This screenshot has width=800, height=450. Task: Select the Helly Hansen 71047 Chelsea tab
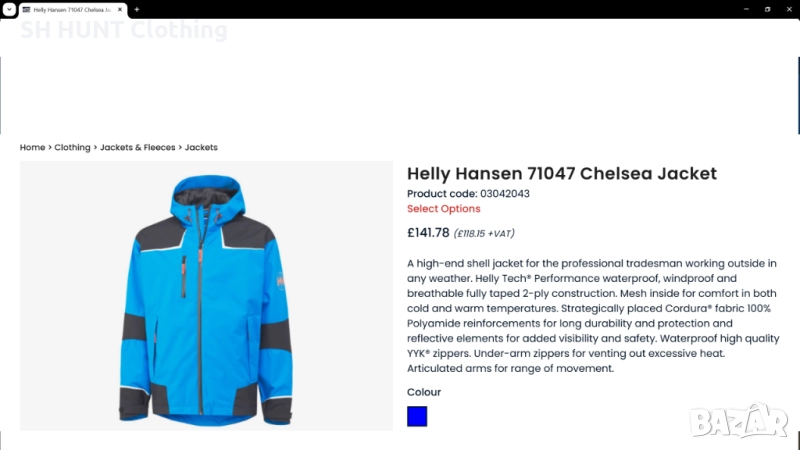(x=70, y=9)
